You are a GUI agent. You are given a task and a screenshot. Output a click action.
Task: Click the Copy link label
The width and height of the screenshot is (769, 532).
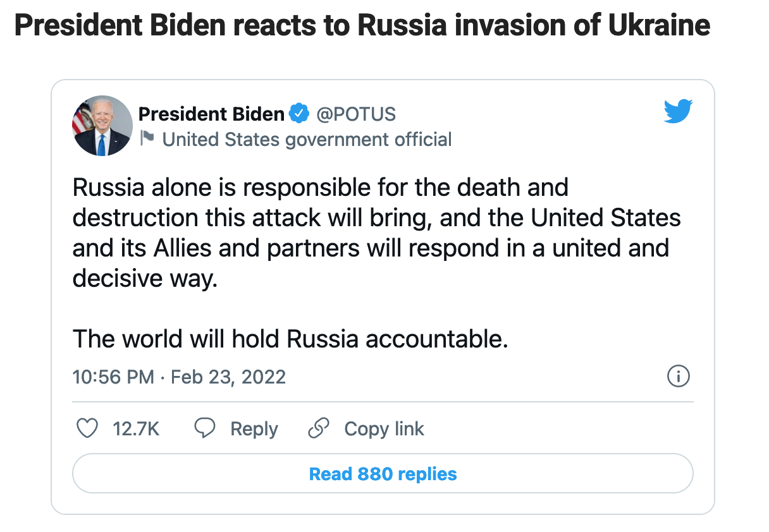tap(384, 429)
